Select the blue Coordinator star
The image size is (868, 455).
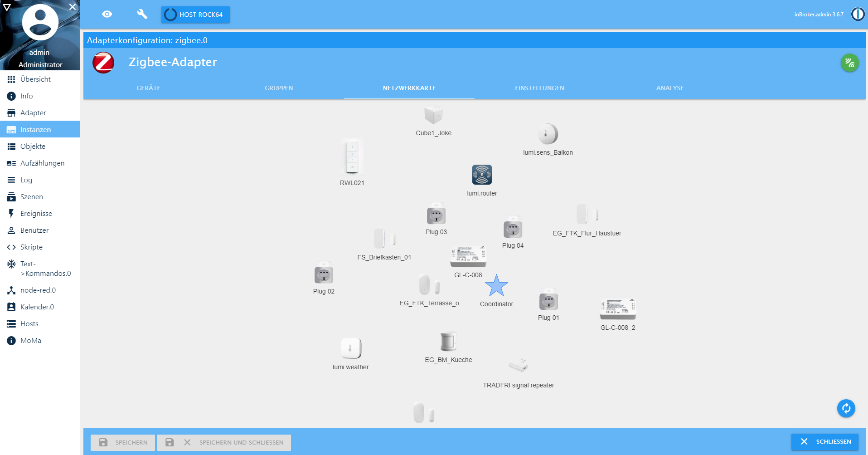point(496,286)
